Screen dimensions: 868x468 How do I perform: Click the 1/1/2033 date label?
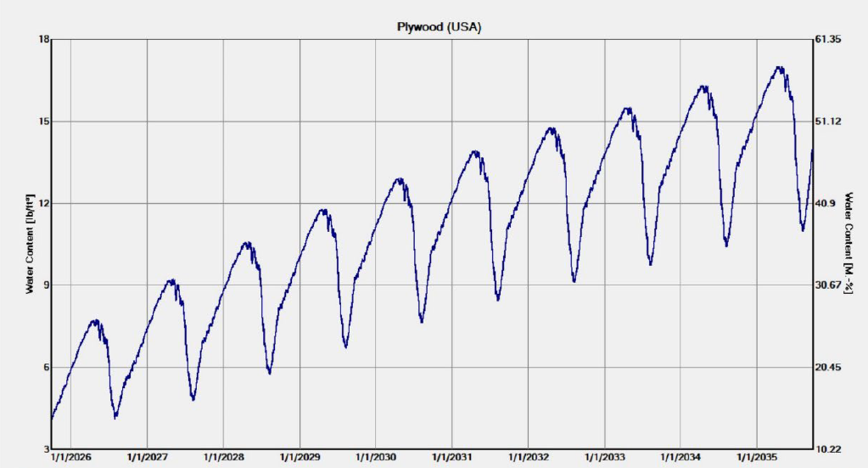pos(606,458)
